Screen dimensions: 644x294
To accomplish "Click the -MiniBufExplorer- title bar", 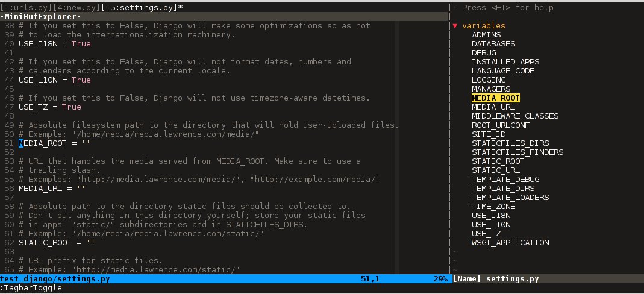I will pyautogui.click(x=224, y=17).
